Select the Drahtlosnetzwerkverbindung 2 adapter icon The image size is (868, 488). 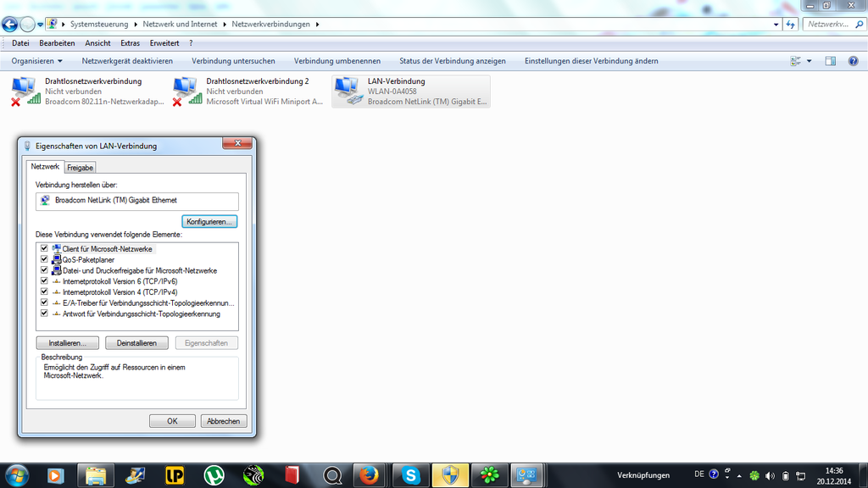(x=187, y=91)
